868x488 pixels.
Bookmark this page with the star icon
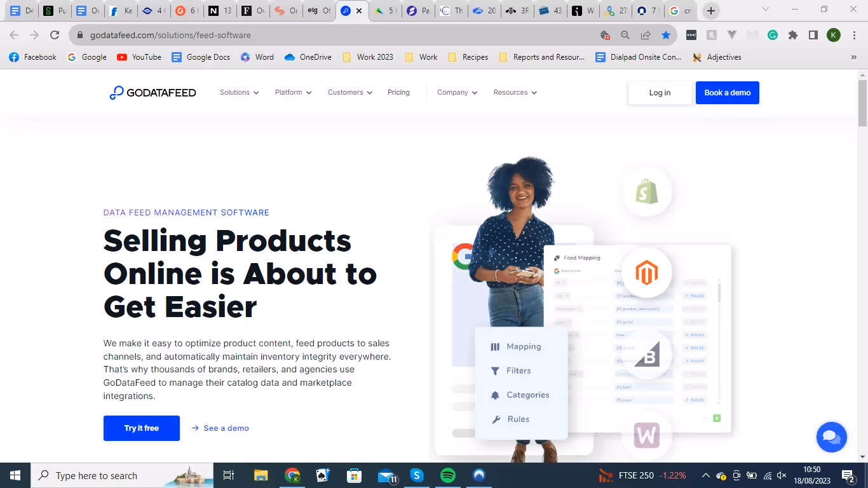(665, 36)
